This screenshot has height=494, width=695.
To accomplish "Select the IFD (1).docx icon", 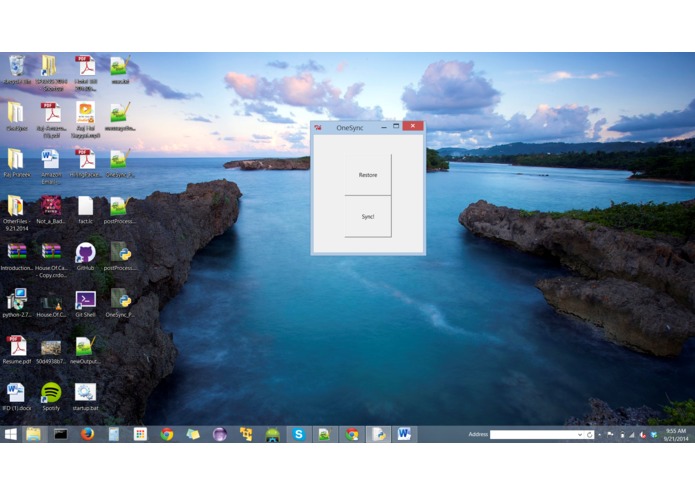I will tap(17, 397).
